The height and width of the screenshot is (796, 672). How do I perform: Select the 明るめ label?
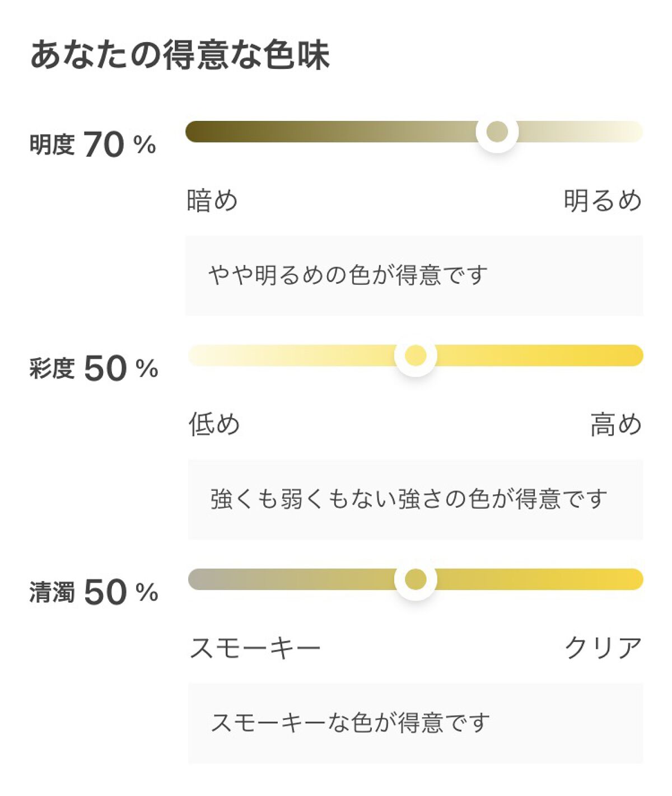click(602, 200)
